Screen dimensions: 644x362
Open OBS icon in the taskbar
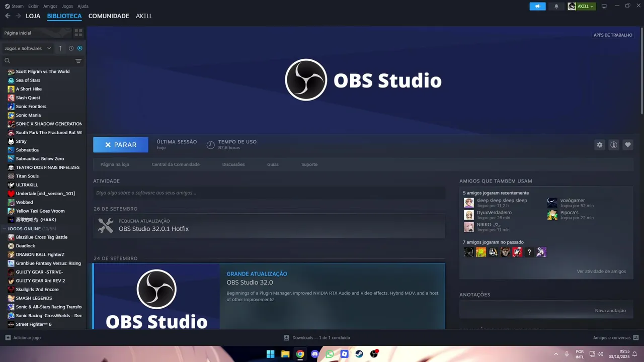(374, 354)
